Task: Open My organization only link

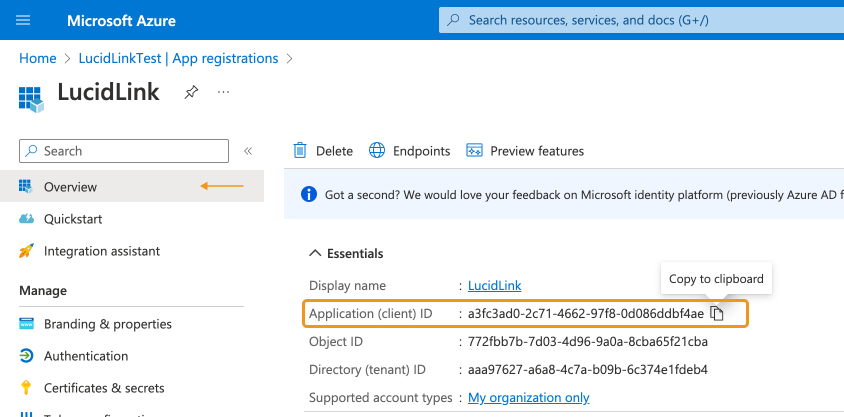Action: pyautogui.click(x=529, y=398)
